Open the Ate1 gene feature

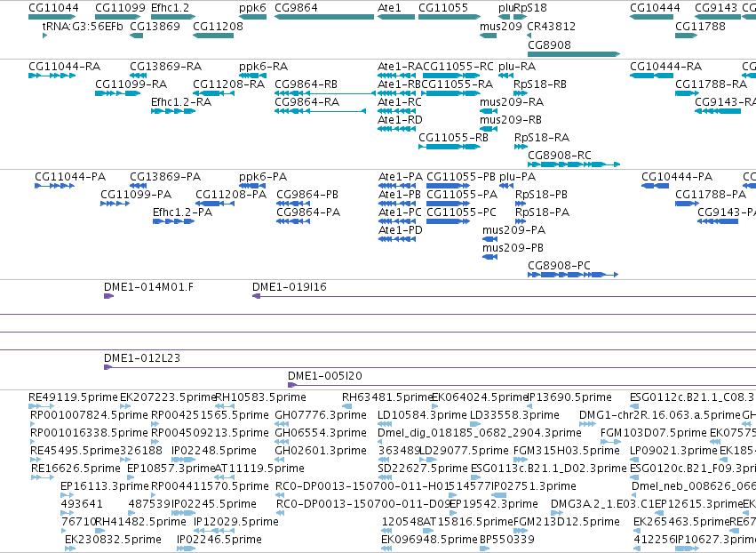click(396, 17)
